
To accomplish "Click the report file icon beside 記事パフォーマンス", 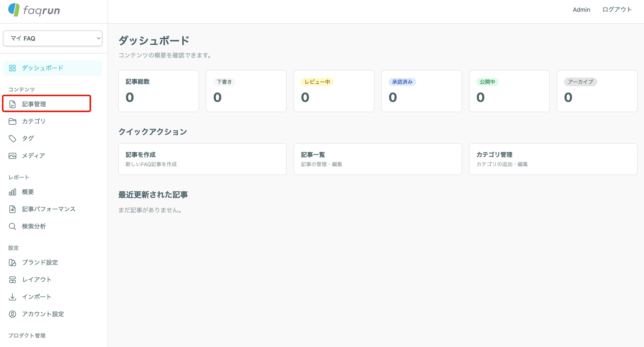I will click(x=13, y=209).
